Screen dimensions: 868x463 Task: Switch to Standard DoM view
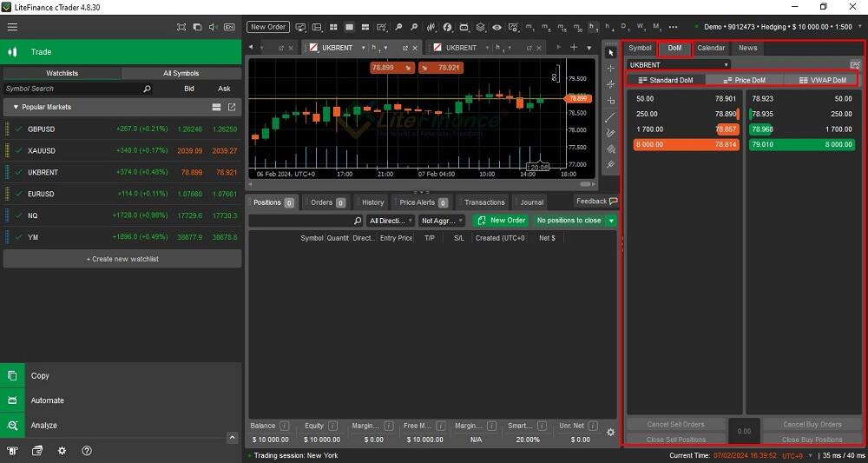(666, 80)
